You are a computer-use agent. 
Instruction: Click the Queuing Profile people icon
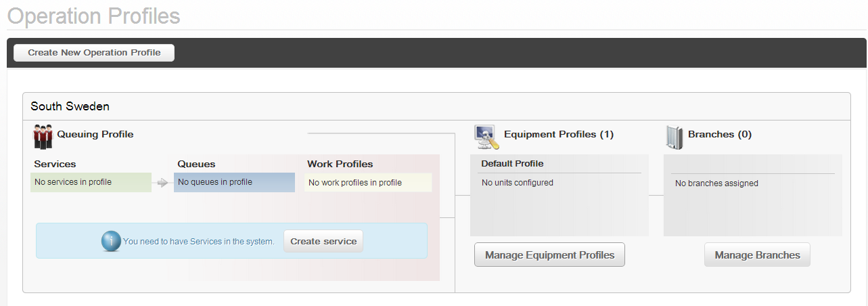tap(43, 136)
